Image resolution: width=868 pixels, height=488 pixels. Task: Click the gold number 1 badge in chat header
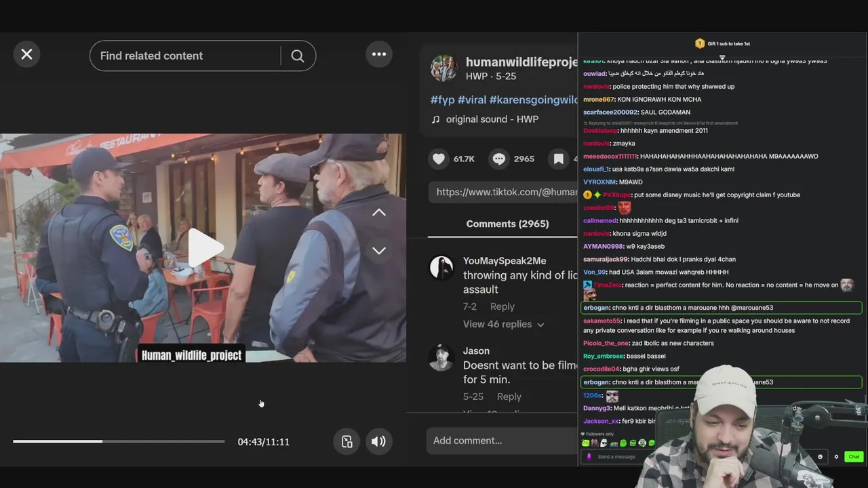tap(700, 43)
